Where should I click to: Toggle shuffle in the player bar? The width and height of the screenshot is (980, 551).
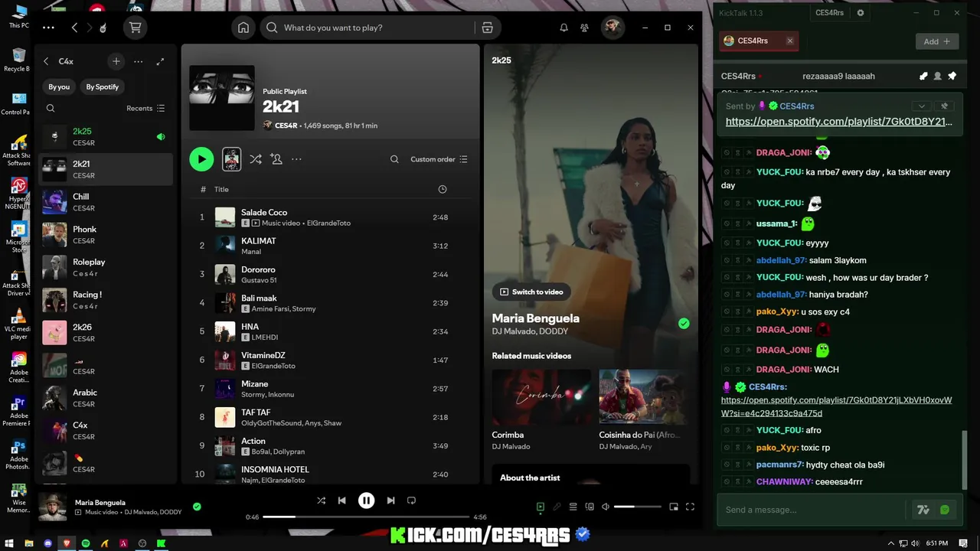[321, 500]
